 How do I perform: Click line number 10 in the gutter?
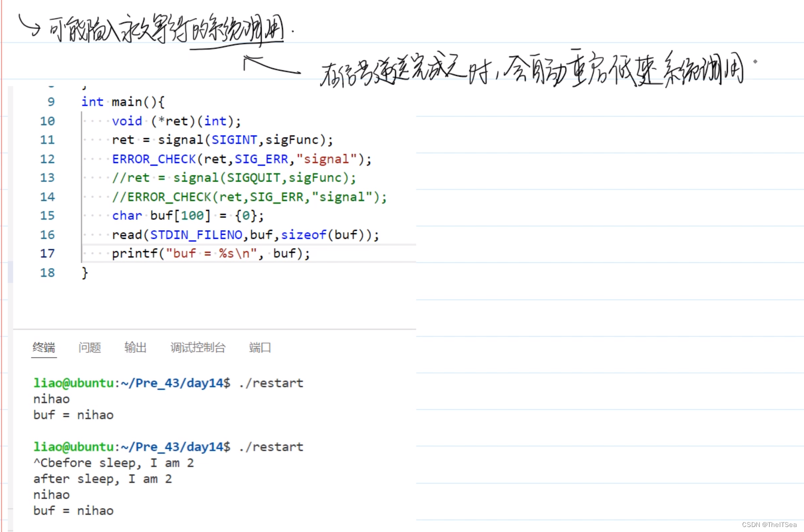[x=47, y=121]
